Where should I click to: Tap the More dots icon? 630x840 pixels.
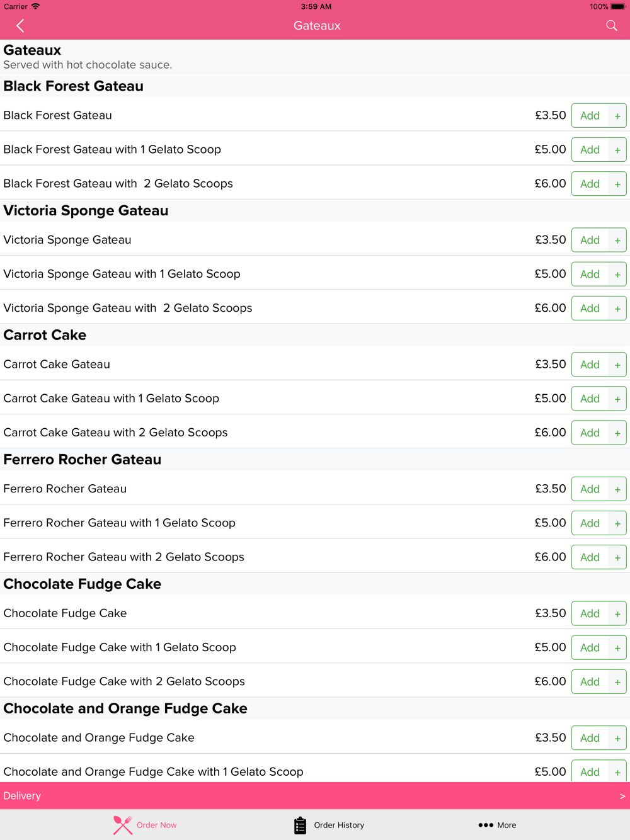pos(486,825)
